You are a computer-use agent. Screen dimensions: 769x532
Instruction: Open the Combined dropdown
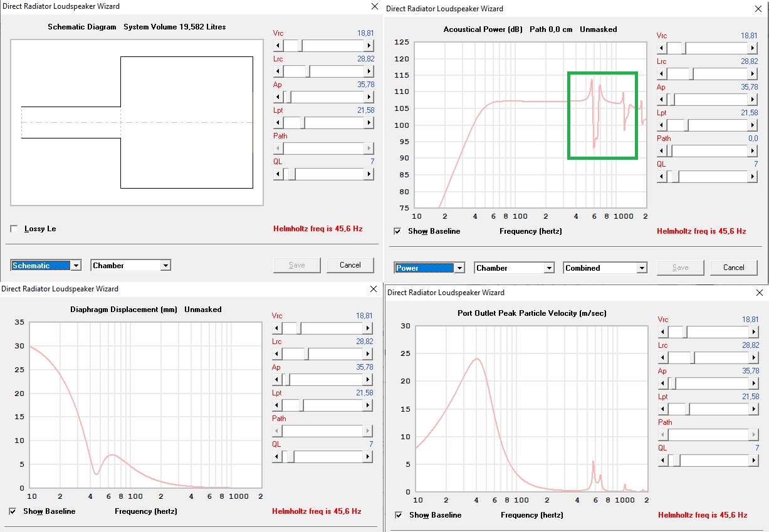(641, 268)
